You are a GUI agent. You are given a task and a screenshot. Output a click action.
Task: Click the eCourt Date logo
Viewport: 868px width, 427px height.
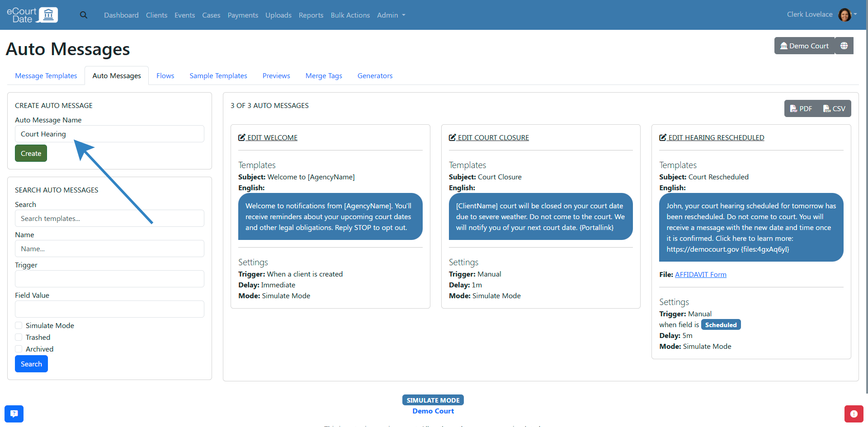coord(32,15)
